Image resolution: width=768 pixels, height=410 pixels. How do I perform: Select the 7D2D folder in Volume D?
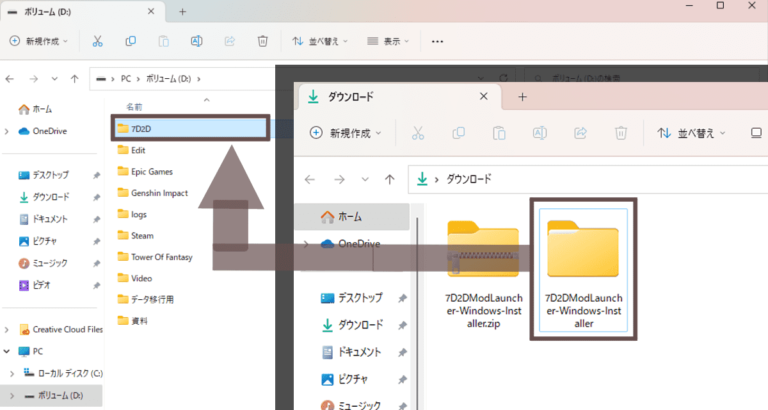click(x=190, y=128)
